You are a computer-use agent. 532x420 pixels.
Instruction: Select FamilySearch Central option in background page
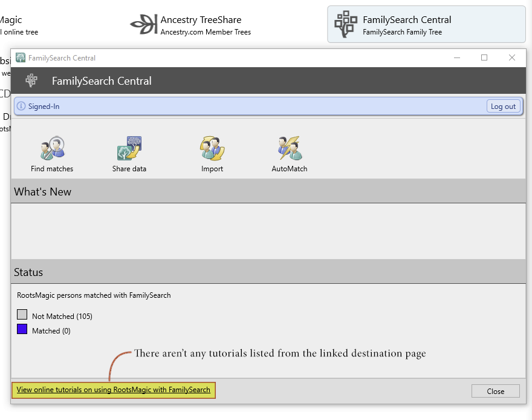(426, 24)
